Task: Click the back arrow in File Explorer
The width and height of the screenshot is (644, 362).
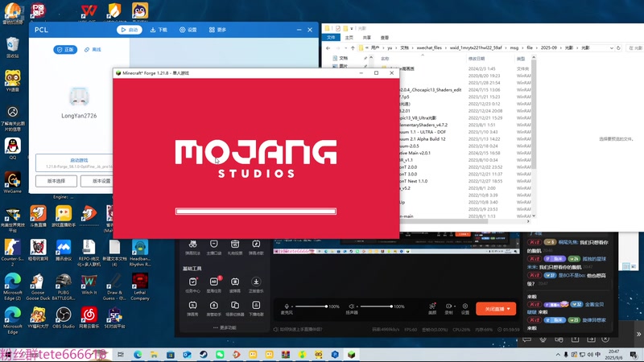Action: pos(328,48)
